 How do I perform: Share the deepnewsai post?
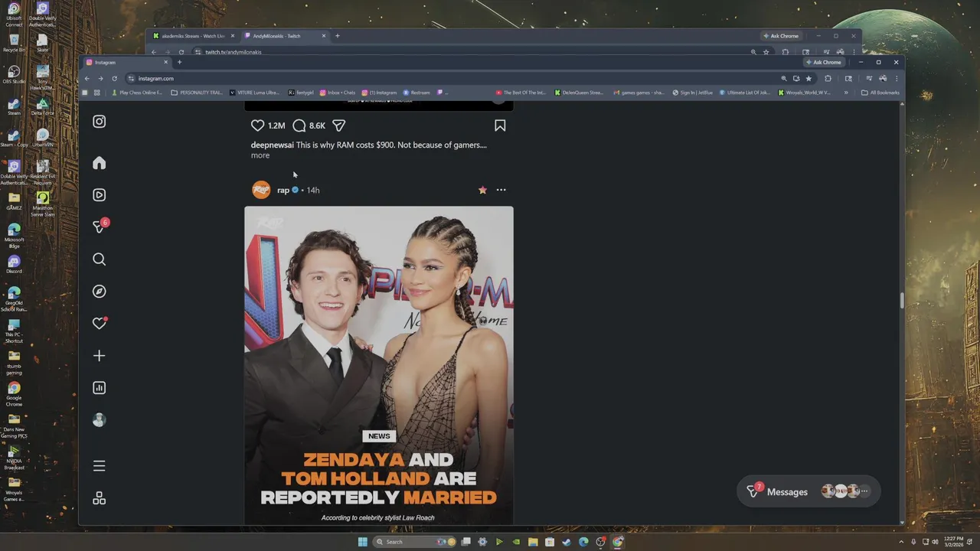tap(339, 126)
